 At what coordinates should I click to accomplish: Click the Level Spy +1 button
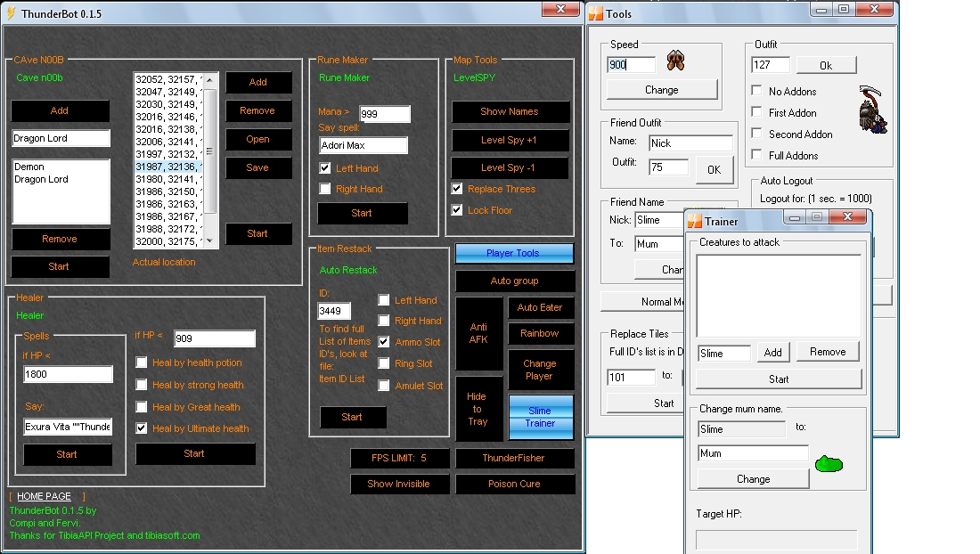[510, 140]
